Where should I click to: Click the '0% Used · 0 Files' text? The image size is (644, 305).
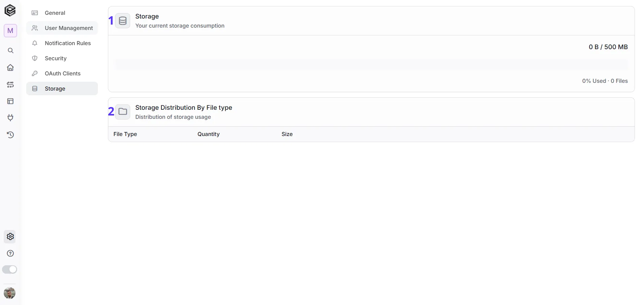click(605, 81)
